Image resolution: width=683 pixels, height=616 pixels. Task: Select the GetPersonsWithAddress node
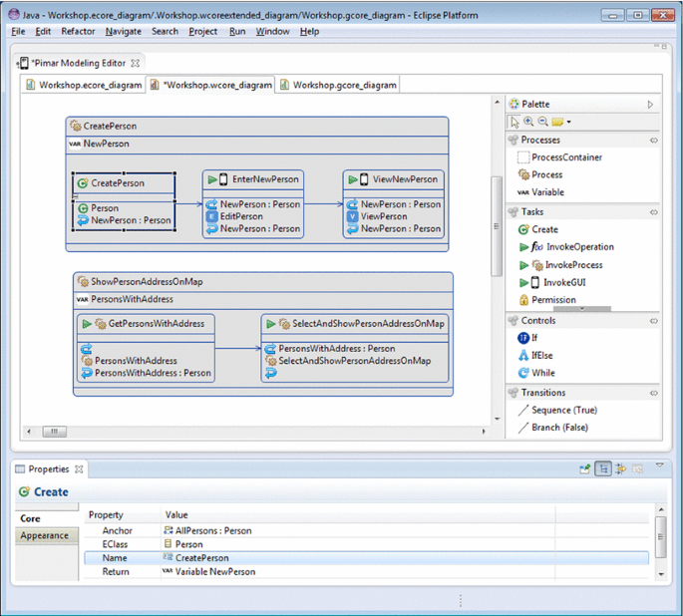146,348
